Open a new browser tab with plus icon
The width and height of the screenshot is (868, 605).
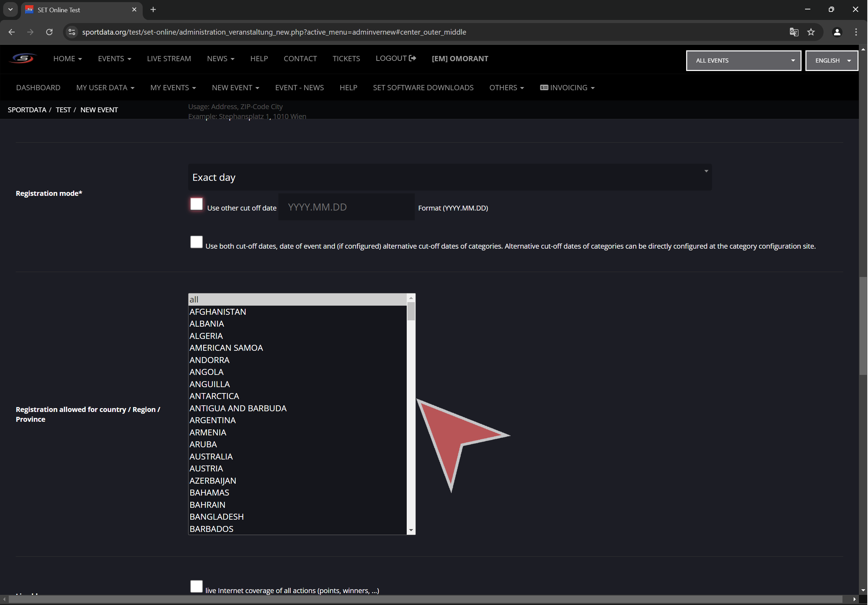coord(153,9)
